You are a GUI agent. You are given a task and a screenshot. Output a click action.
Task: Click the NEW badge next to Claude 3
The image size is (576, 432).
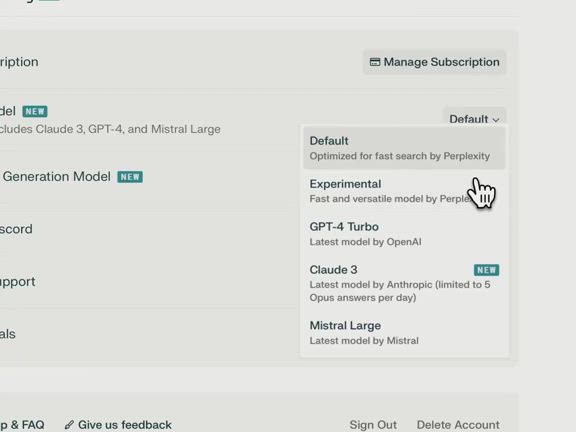tap(486, 270)
